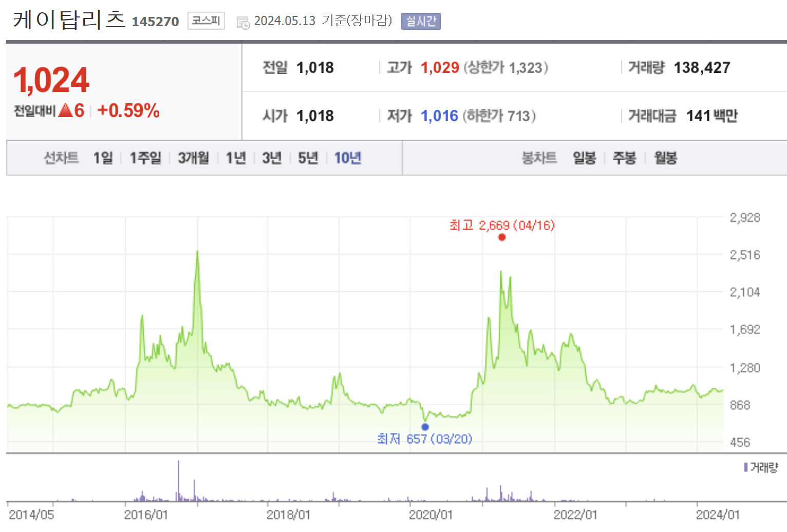The image size is (787, 532).
Task: Keep the 10년 ten-year chart selected
Action: click(347, 158)
